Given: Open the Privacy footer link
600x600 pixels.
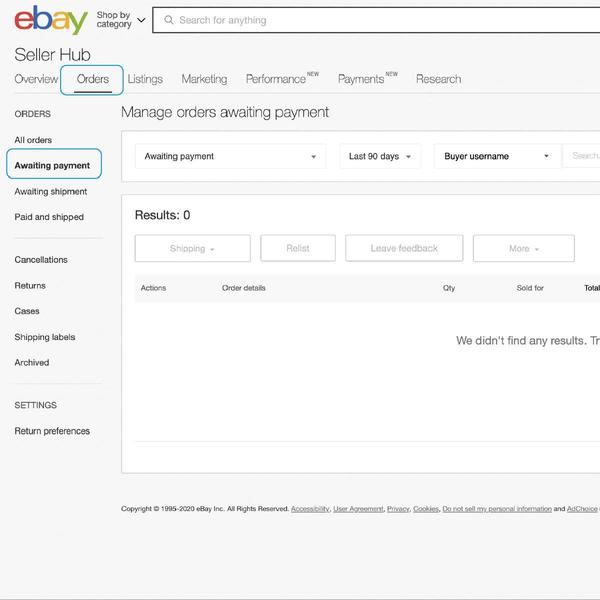Looking at the screenshot, I should tap(398, 509).
